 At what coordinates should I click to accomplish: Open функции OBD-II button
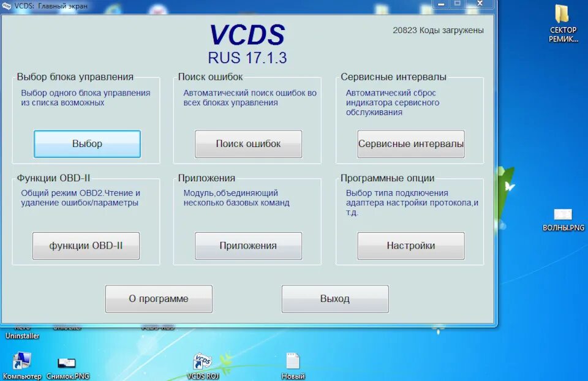click(x=86, y=246)
